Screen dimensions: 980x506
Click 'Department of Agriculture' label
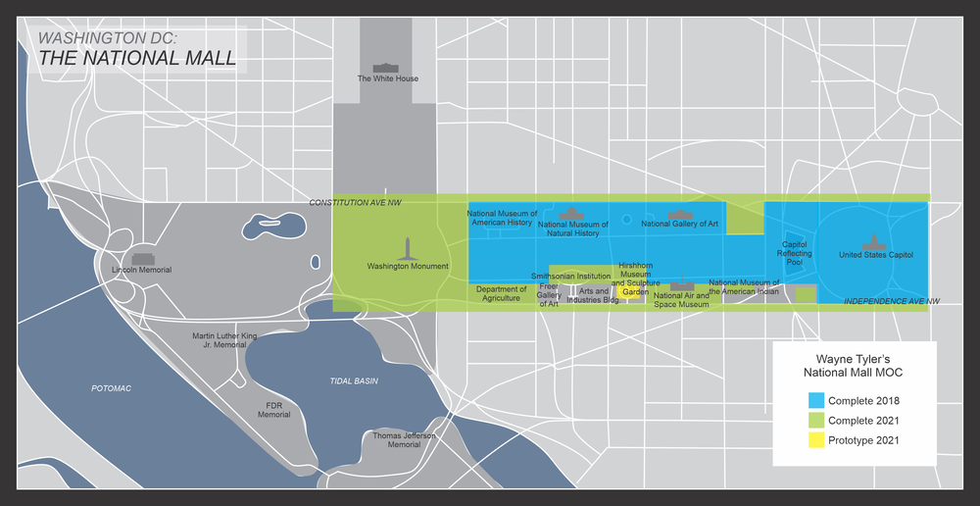(501, 293)
